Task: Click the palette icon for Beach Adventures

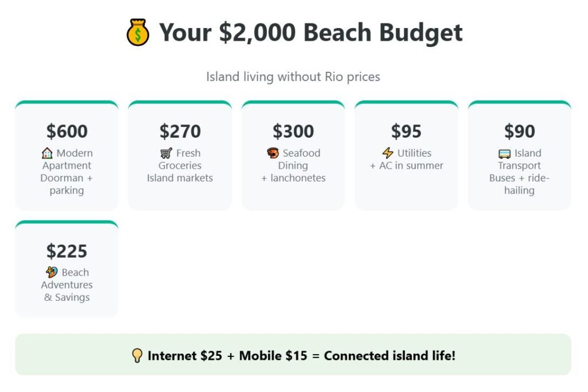Action: coord(52,273)
